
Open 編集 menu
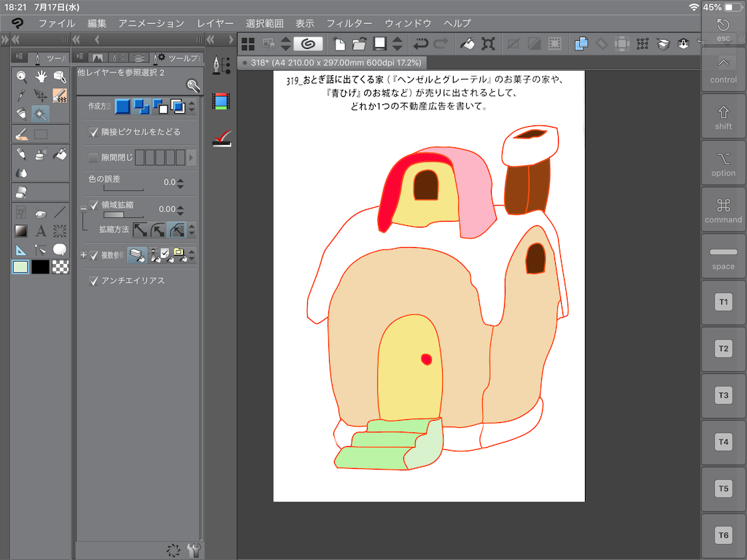tap(97, 23)
